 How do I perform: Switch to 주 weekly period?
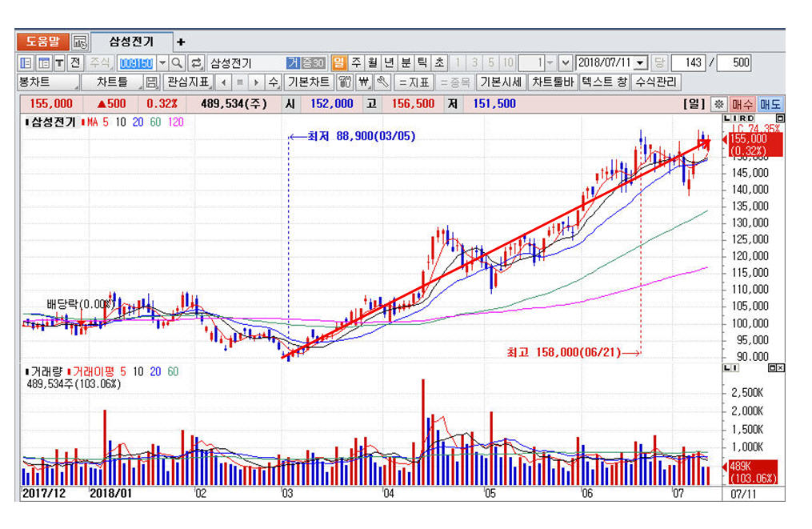pos(355,62)
